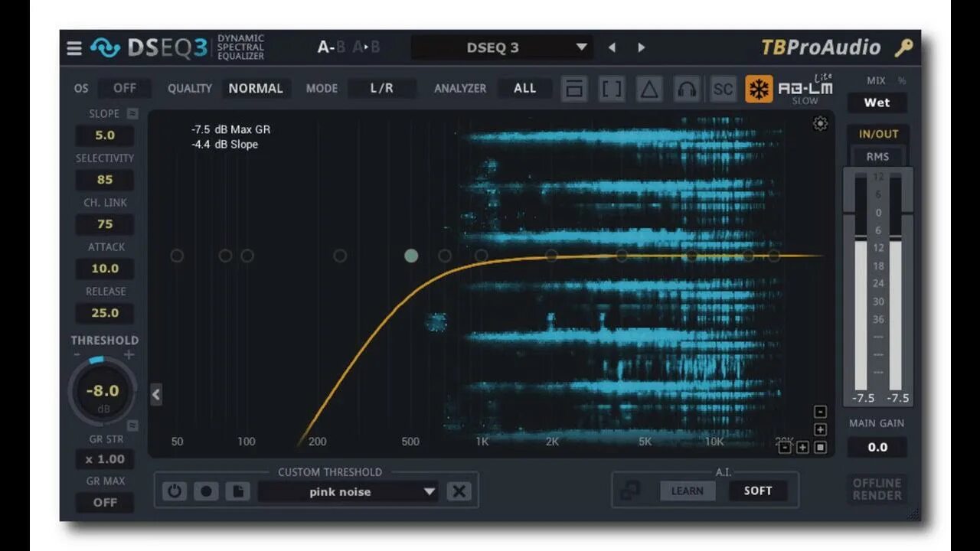This screenshot has width=980, height=551.
Task: Click the MAIN GAIN value 0.0
Action: point(877,448)
